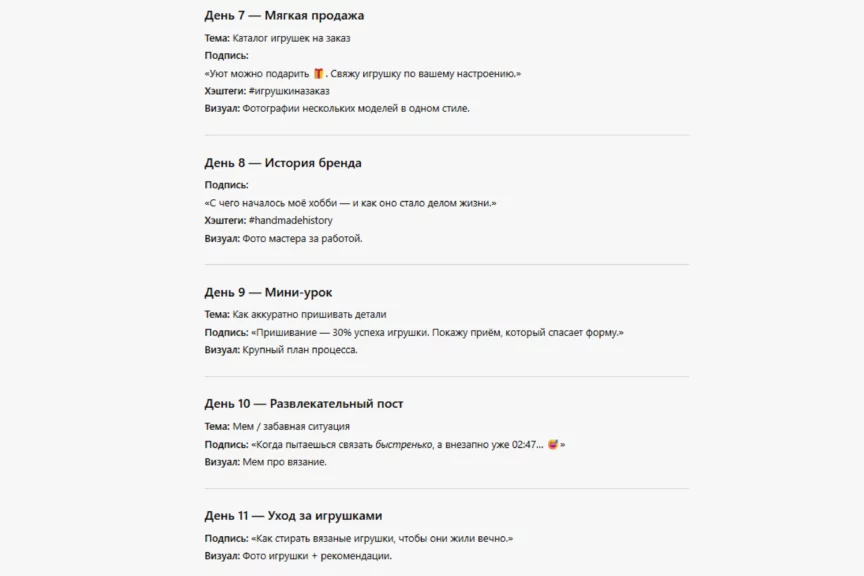Click the gift emoji in Day 7 caption
Image resolution: width=864 pixels, height=576 pixels.
[x=319, y=73]
